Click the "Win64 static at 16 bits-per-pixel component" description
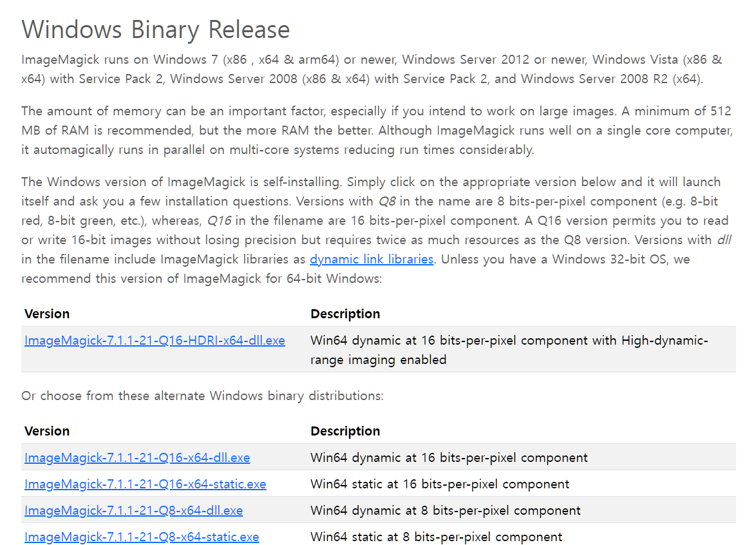Screen dimensions: 756x545 (440, 484)
